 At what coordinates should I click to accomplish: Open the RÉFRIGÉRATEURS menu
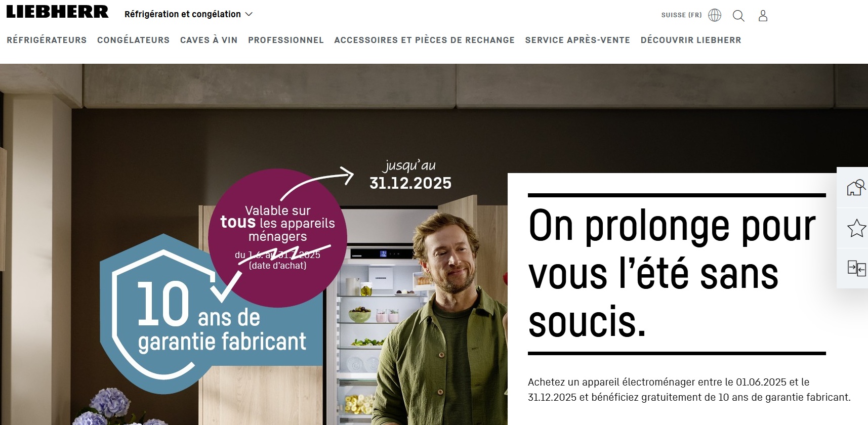pyautogui.click(x=47, y=40)
